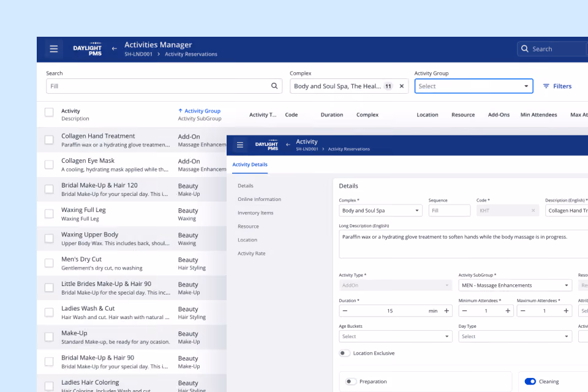Select Location in side navigation
Screen dimensions: 588x392
pos(247,239)
